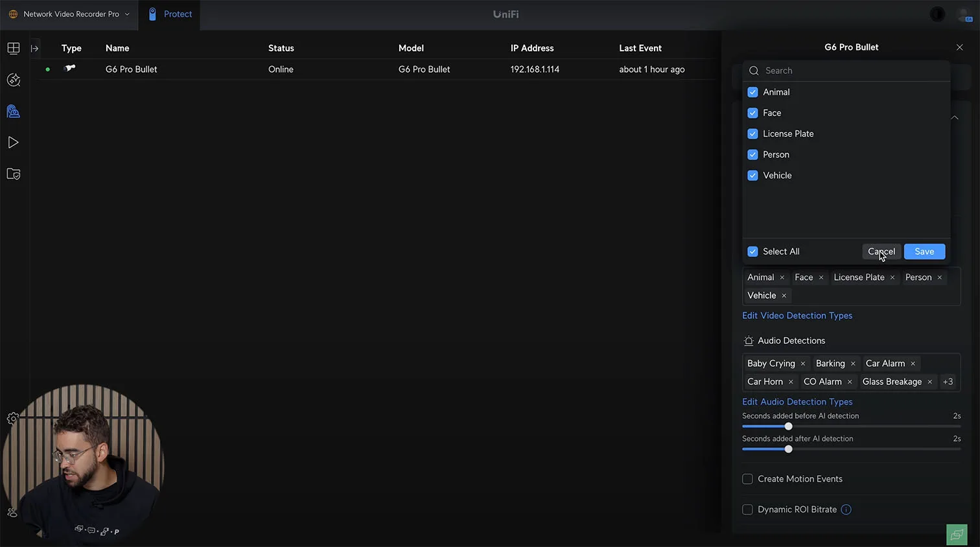Switch to the Protect tab

(170, 14)
